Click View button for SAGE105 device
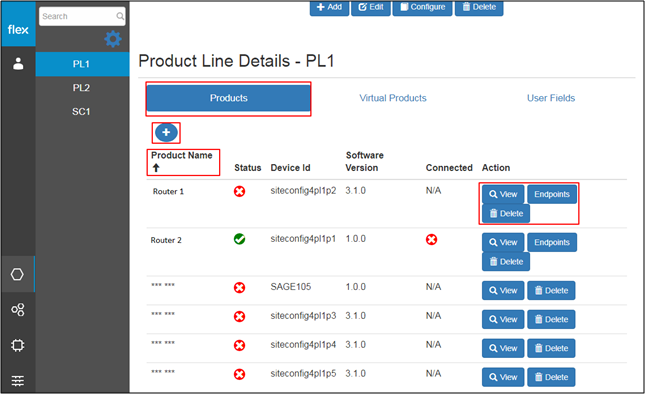The height and width of the screenshot is (394, 645). (503, 291)
